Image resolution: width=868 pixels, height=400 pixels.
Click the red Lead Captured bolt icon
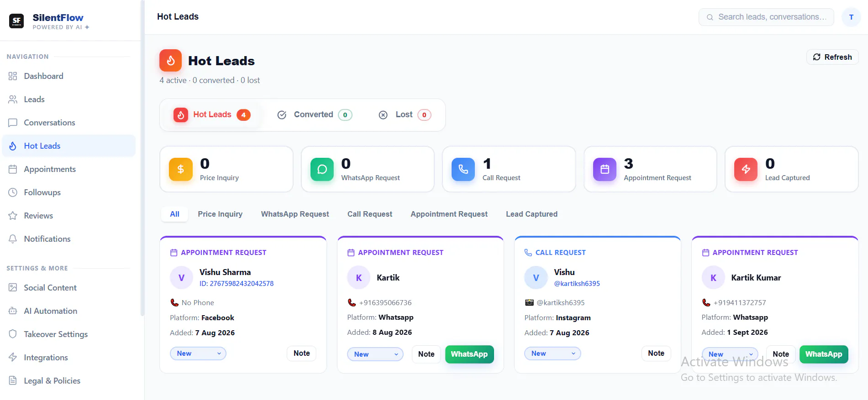pos(746,169)
